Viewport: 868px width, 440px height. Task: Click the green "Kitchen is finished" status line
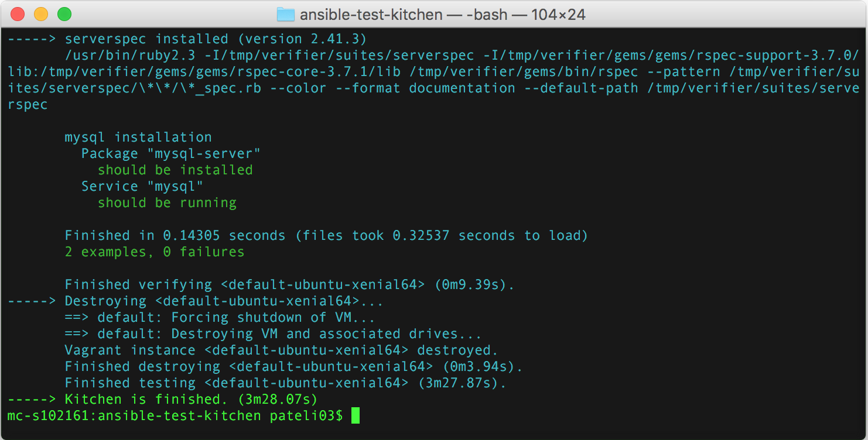[x=164, y=399]
